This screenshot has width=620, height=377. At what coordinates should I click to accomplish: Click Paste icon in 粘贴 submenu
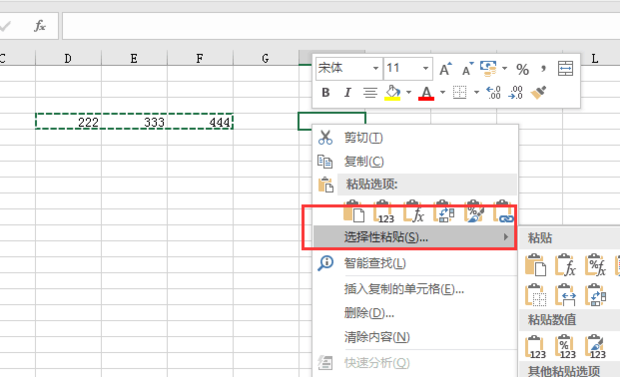[x=535, y=265]
